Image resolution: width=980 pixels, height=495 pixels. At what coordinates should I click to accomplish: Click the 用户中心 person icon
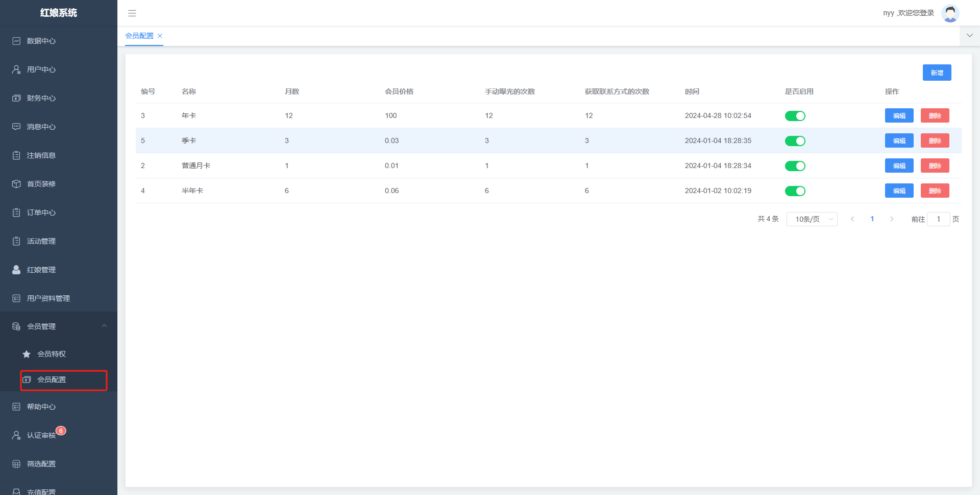16,69
